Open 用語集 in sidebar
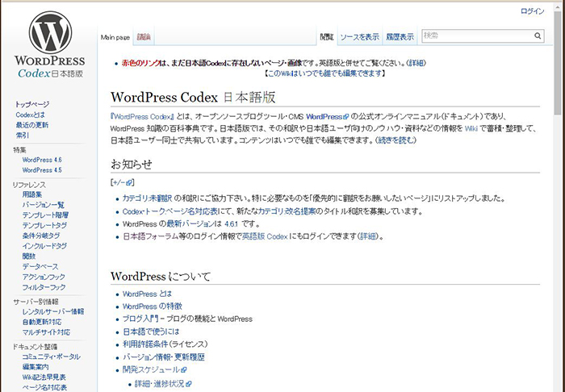This screenshot has height=392, width=565. [32, 194]
